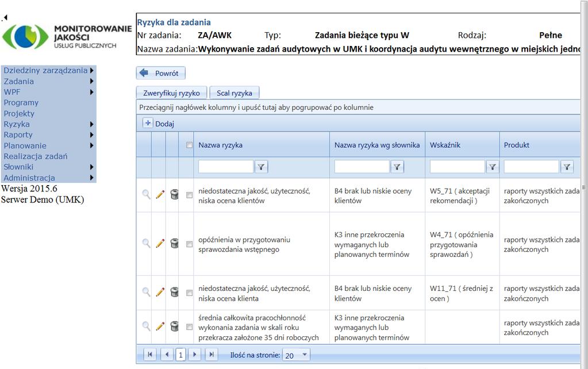Image resolution: width=588 pixels, height=369 pixels.
Task: Open details magnifier for W5_71 risk row
Action: (146, 194)
